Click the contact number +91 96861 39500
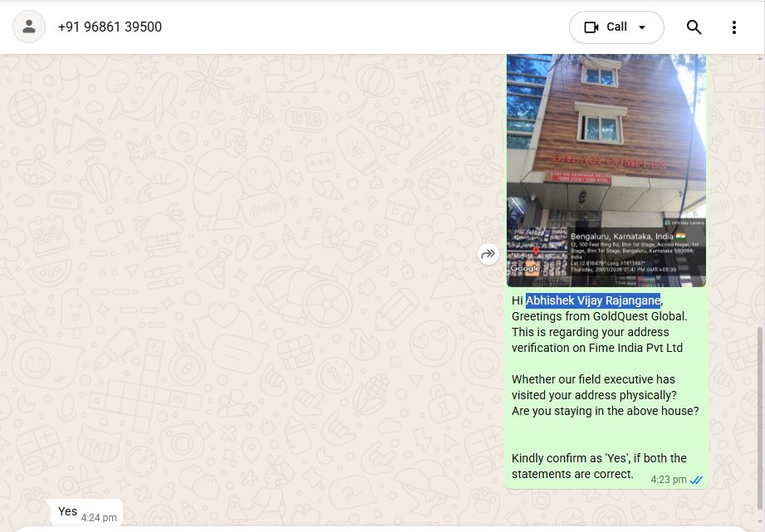765x532 pixels. pyautogui.click(x=110, y=27)
